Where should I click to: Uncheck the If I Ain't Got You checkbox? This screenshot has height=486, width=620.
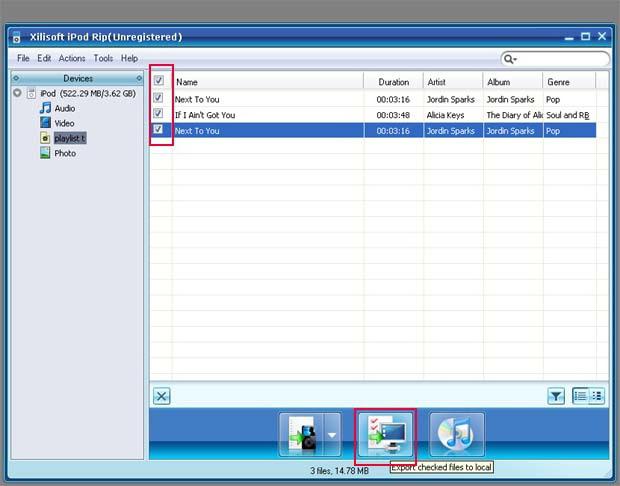click(159, 114)
